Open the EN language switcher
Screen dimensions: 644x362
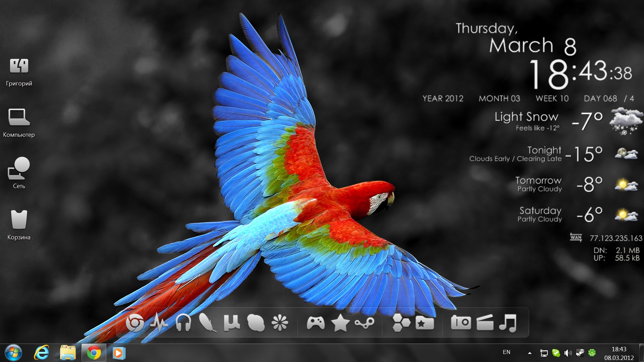pyautogui.click(x=506, y=352)
